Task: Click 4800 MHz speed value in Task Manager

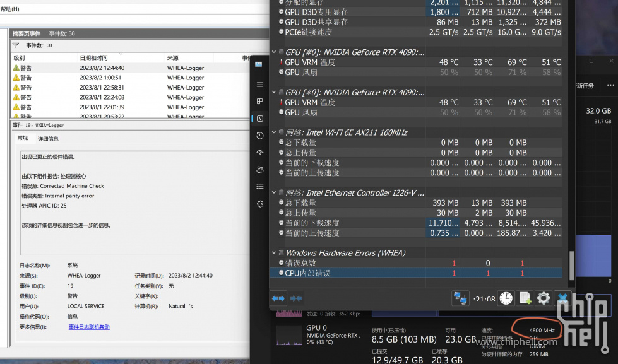Action: 542,330
